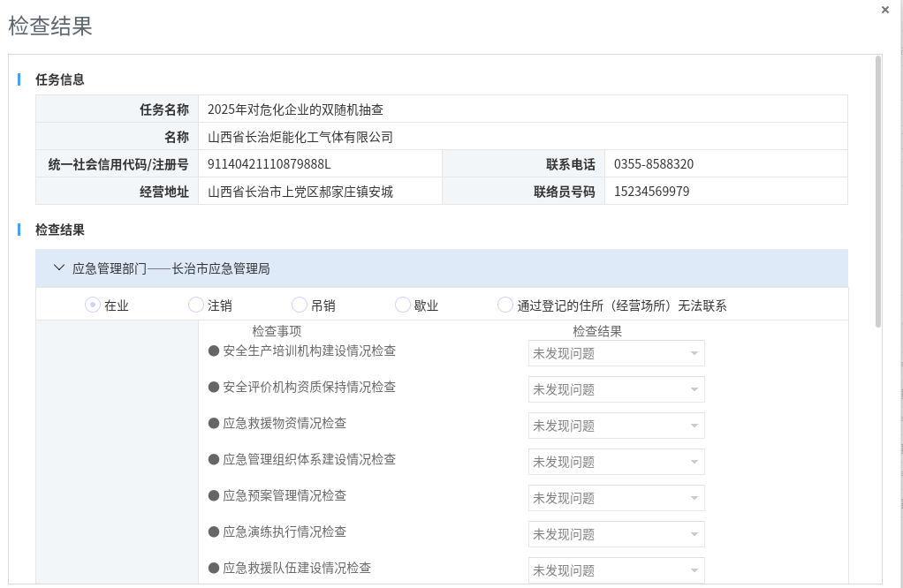Select 通过登记的住所无法联系 radio button
The image size is (903, 588).
[x=505, y=305]
